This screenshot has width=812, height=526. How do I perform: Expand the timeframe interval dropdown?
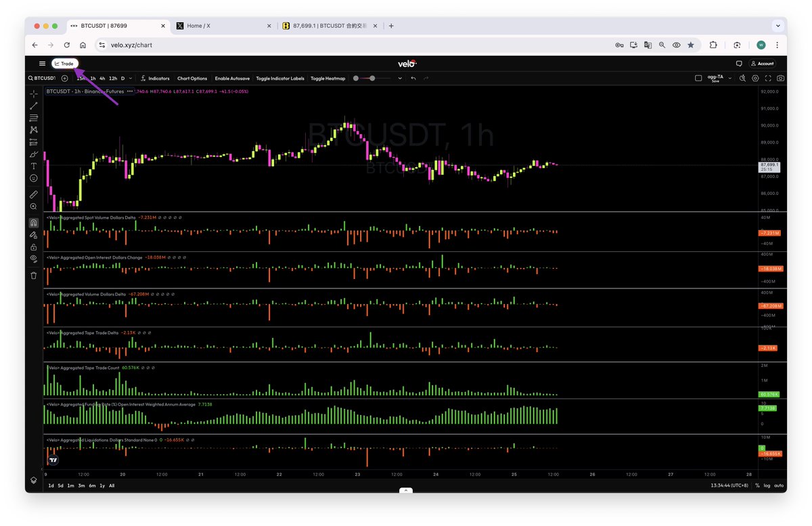point(131,79)
